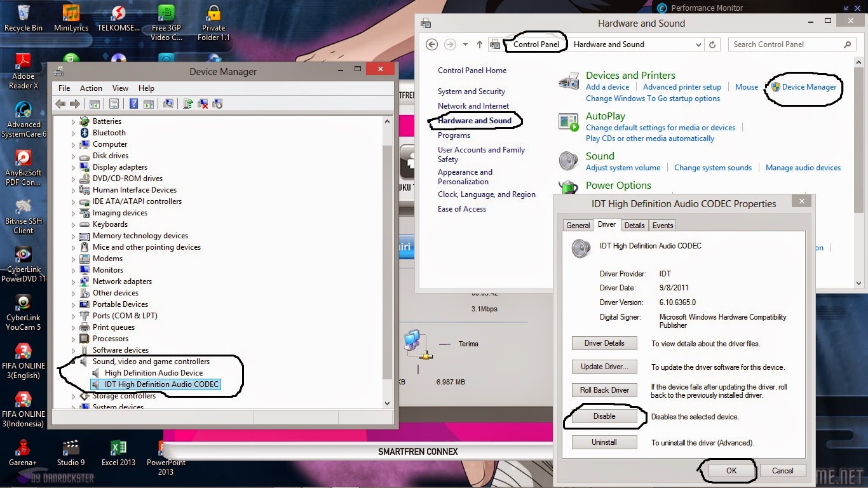Open address bar dropdown in Control Panel

[x=698, y=44]
